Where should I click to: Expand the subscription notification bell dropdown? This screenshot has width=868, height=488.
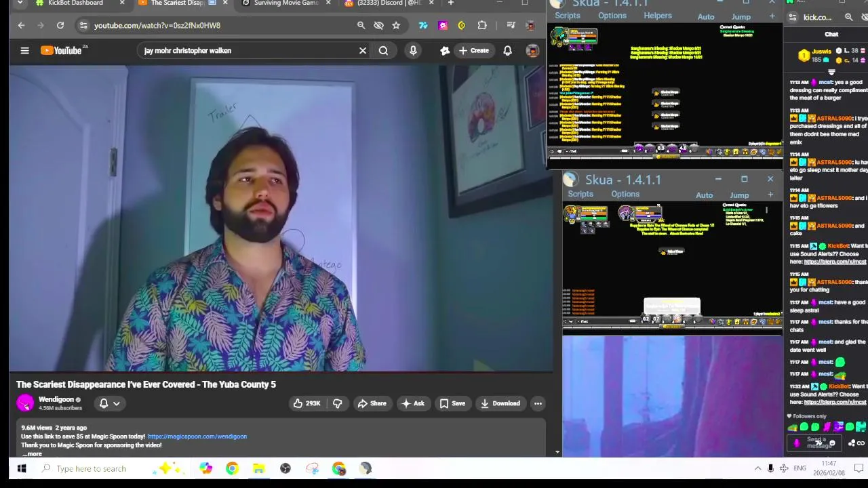pos(110,403)
